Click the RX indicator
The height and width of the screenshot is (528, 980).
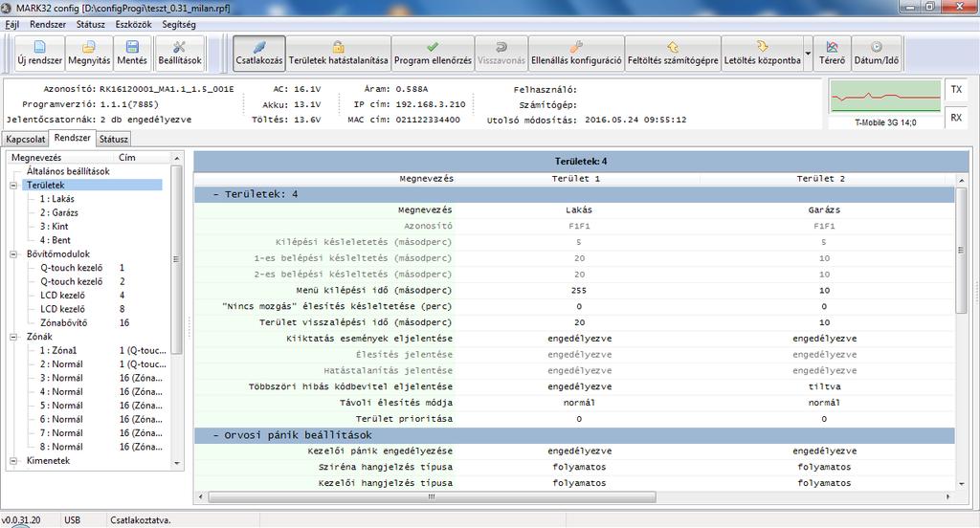click(x=956, y=118)
